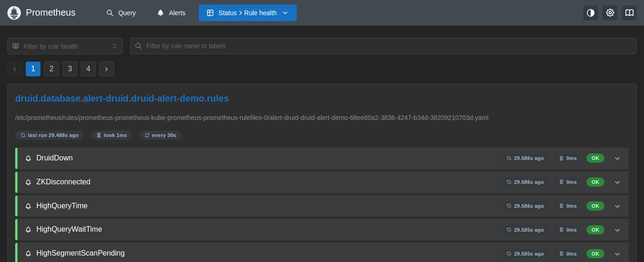This screenshot has width=644, height=262.
Task: Click the bell icon beside HighQueryWaitTime
Action: pos(28,229)
